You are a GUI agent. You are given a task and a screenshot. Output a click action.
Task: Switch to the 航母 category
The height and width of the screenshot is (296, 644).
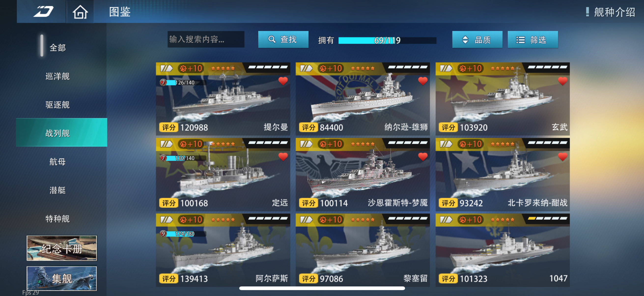[x=57, y=162]
